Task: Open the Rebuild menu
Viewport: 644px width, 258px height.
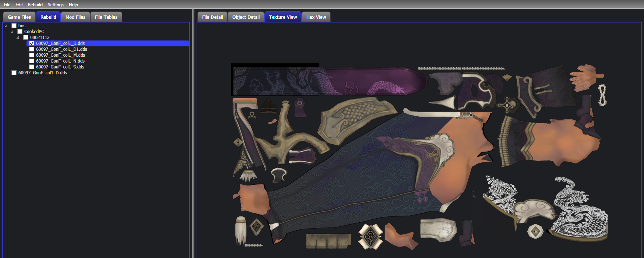Action: tap(35, 5)
